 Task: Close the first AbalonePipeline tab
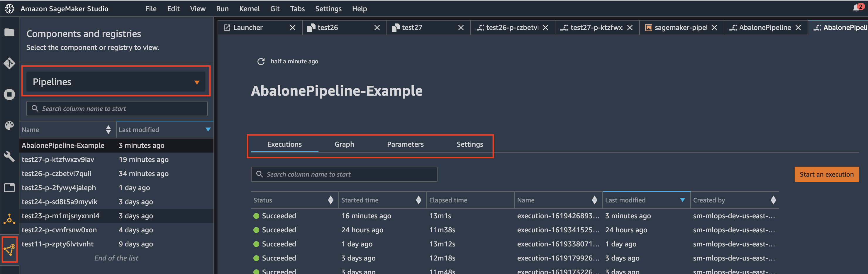[x=798, y=28]
